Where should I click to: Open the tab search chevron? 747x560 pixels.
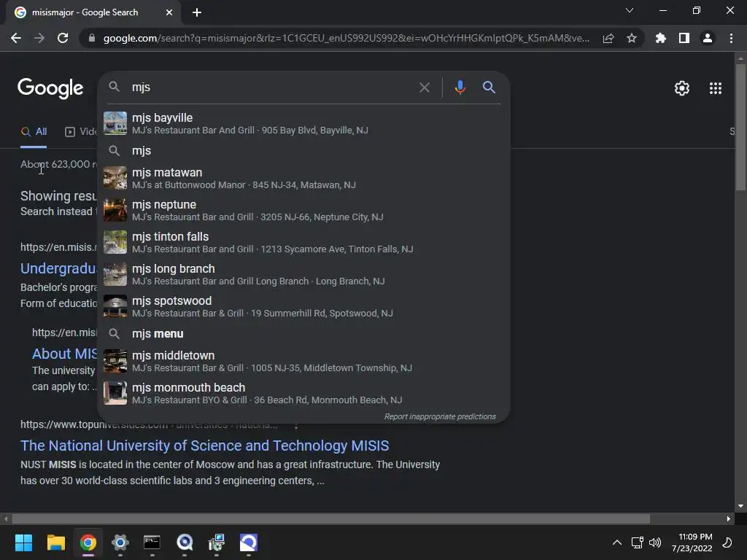pos(630,10)
